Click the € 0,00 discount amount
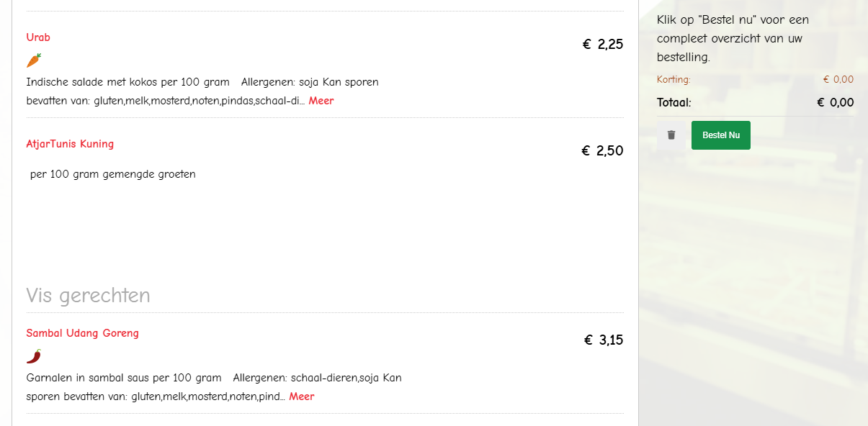Viewport: 868px width, 426px height. [x=838, y=79]
